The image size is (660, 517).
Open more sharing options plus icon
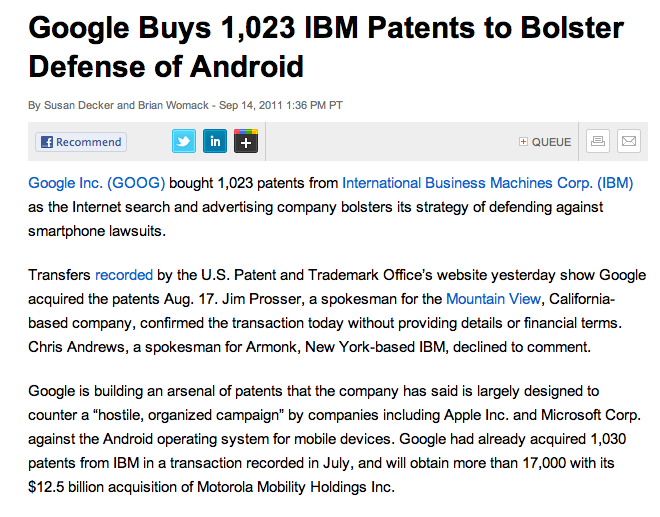coord(246,141)
